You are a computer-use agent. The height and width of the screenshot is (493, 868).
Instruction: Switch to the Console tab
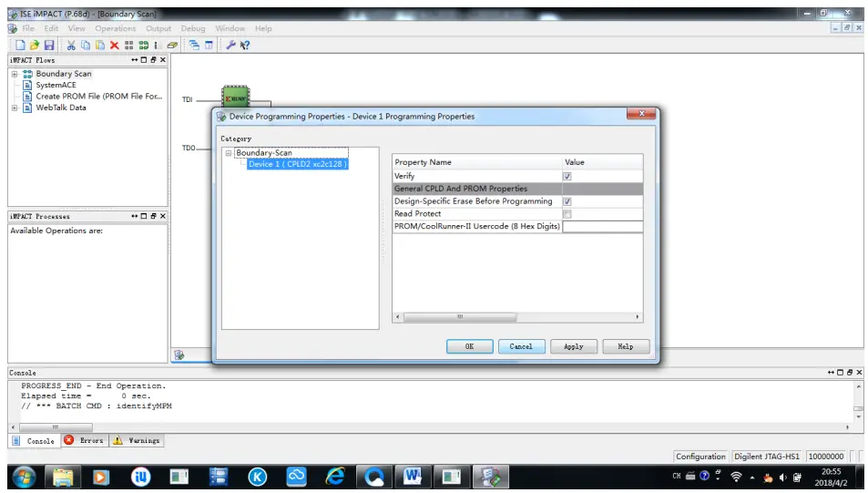pyautogui.click(x=33, y=441)
